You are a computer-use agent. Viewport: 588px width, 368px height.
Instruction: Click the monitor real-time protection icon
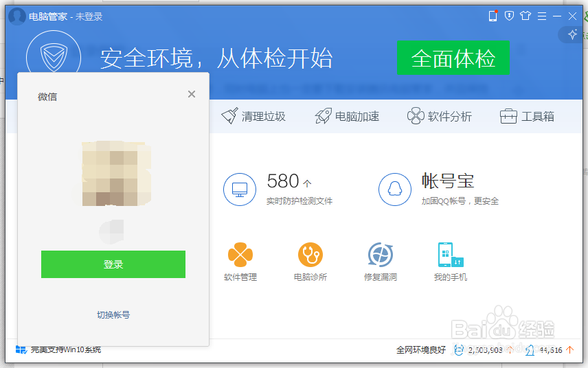coord(240,189)
